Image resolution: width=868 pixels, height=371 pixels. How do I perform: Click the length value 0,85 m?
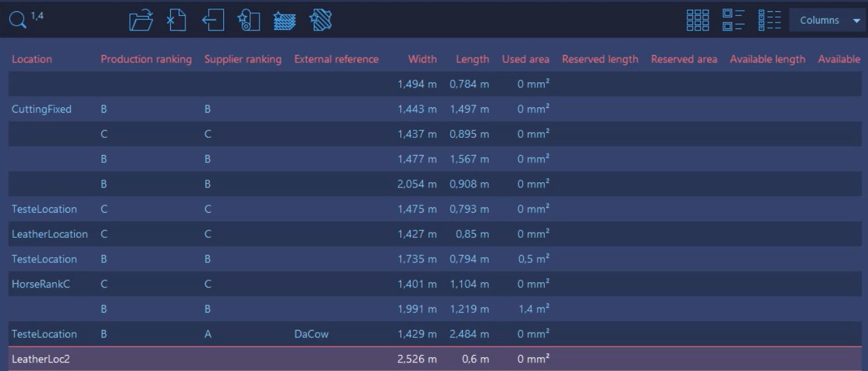(x=473, y=234)
